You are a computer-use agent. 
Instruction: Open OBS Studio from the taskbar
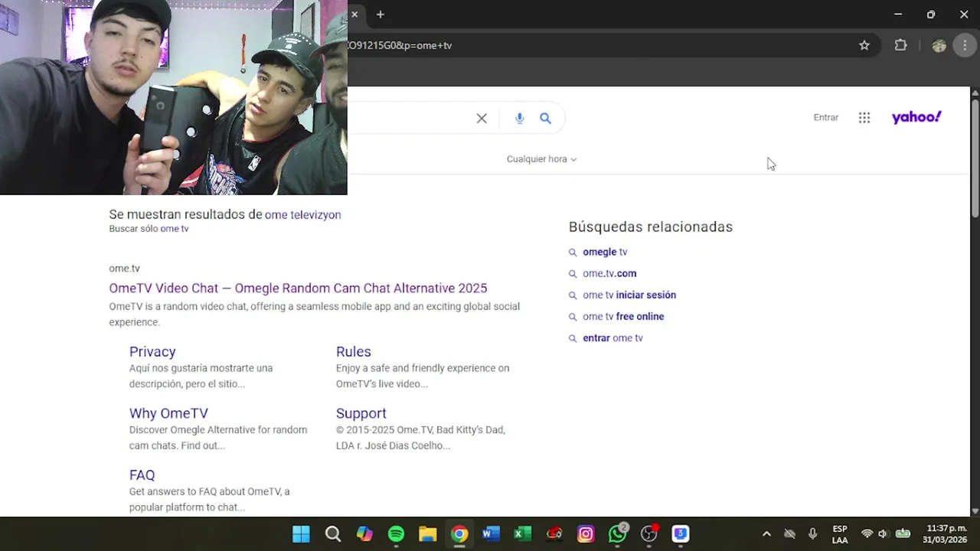[648, 534]
